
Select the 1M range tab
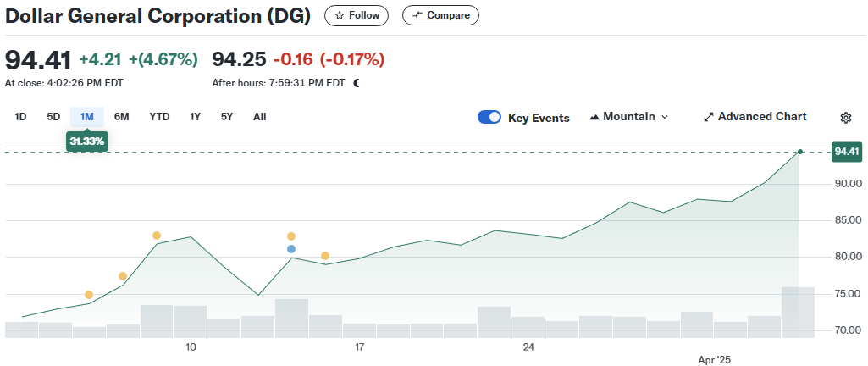[87, 117]
